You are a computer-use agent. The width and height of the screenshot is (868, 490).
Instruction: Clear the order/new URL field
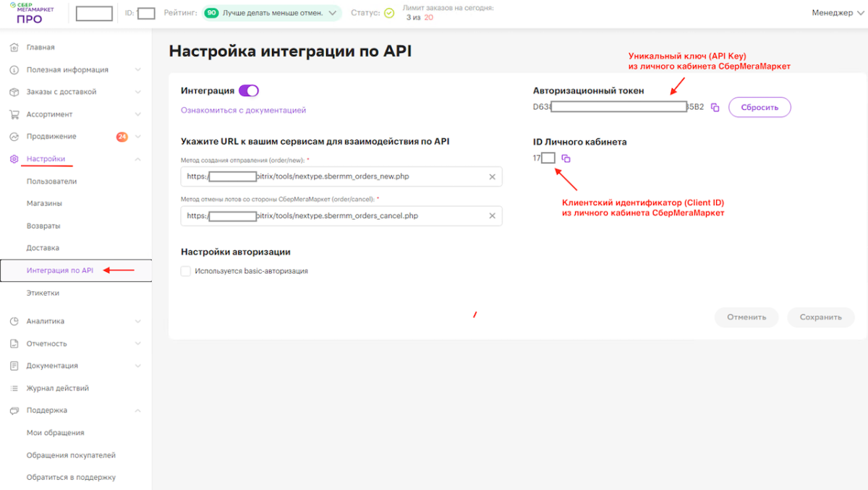[492, 177]
